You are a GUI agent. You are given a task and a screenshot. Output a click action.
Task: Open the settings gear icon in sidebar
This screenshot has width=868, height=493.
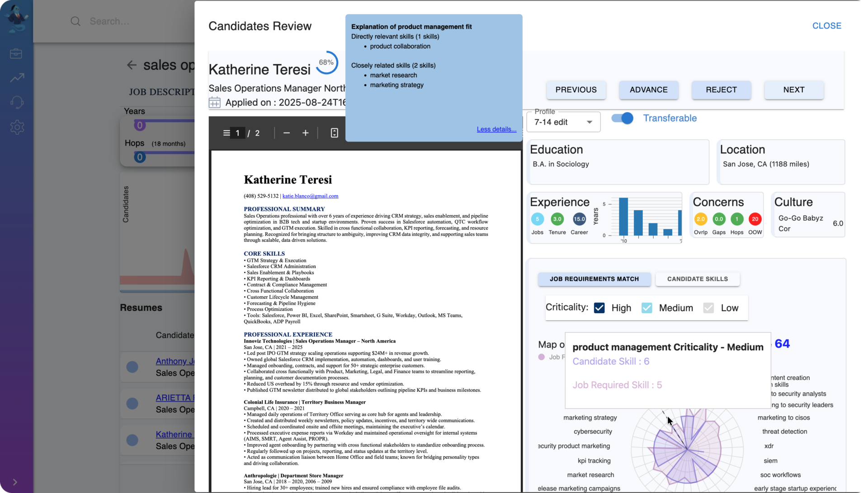[x=17, y=127]
